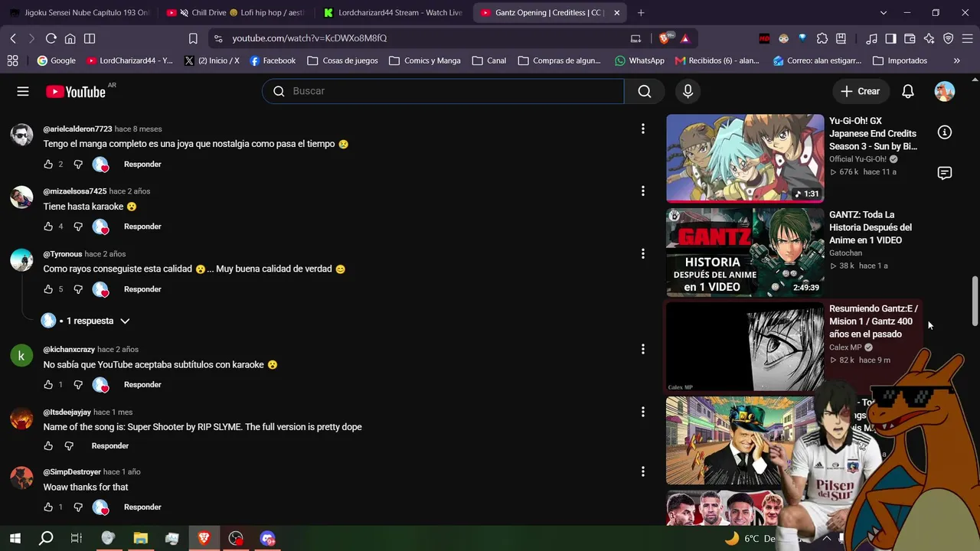This screenshot has width=980, height=551.
Task: Go to the YouTube home logo
Action: (76, 92)
